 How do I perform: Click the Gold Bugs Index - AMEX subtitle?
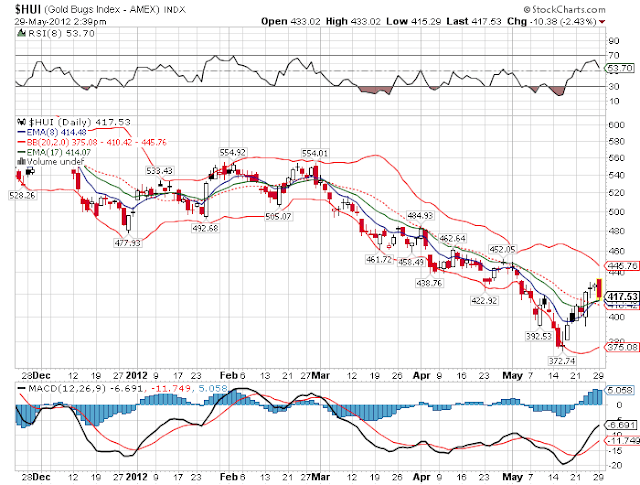pyautogui.click(x=102, y=9)
